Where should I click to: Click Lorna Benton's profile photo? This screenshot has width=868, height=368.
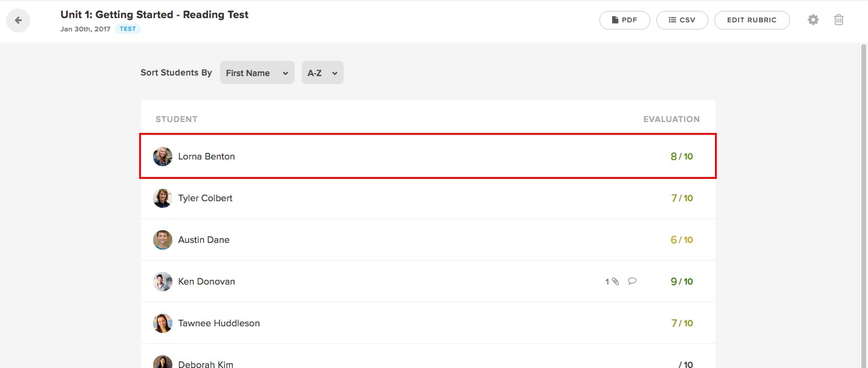(x=163, y=157)
